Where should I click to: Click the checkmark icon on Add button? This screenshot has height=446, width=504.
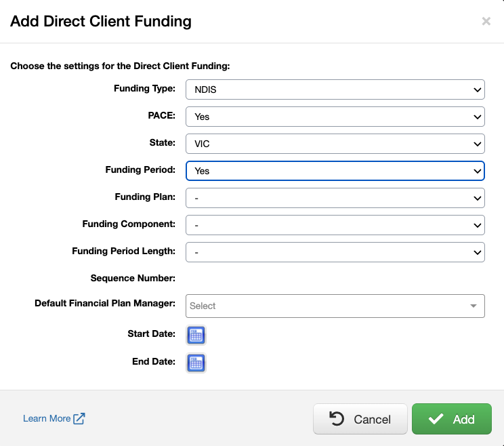[x=436, y=419]
